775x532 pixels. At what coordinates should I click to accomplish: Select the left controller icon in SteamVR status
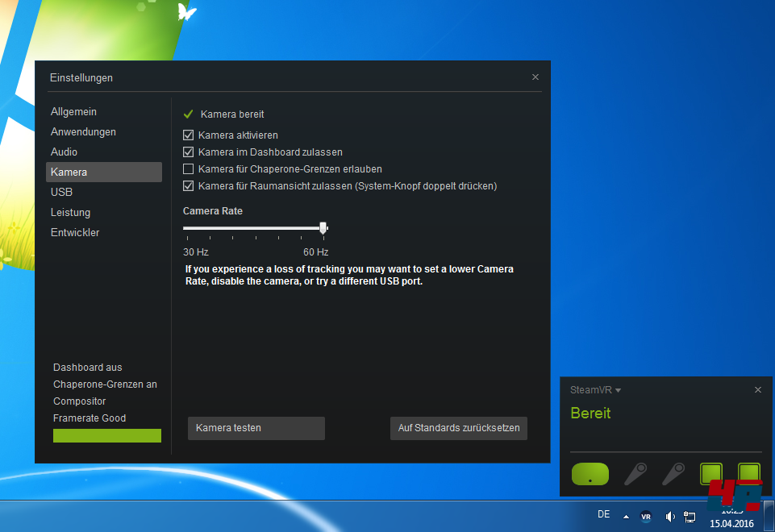click(635, 474)
